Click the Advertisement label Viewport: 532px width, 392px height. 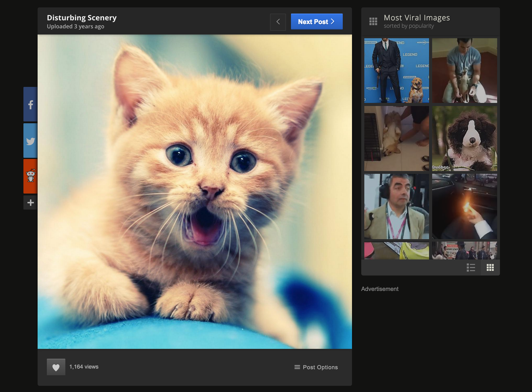coord(380,289)
